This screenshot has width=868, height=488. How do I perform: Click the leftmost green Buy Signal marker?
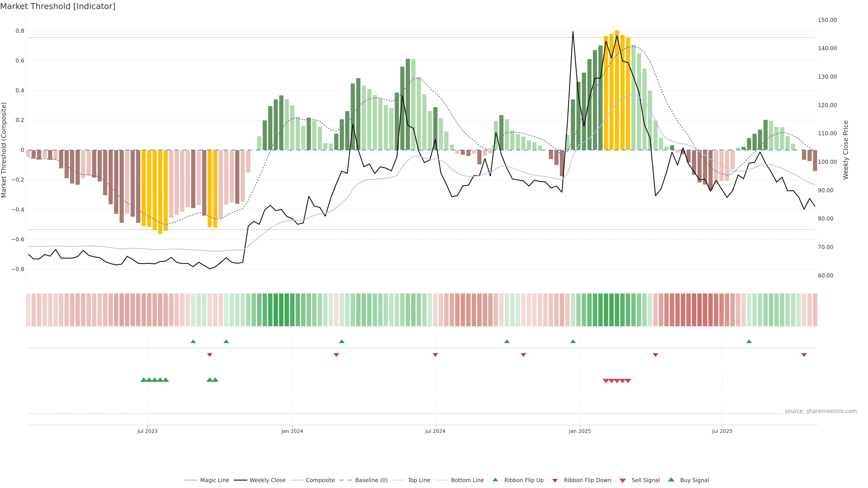point(144,380)
